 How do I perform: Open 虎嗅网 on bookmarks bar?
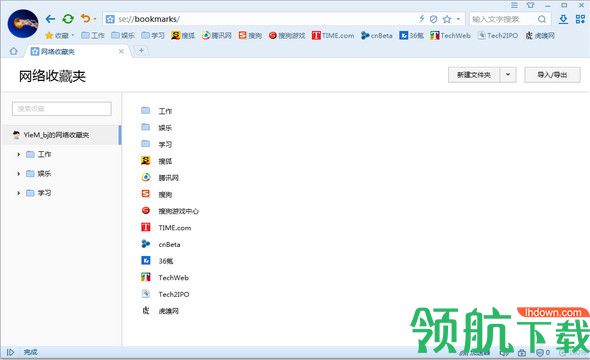coord(540,35)
